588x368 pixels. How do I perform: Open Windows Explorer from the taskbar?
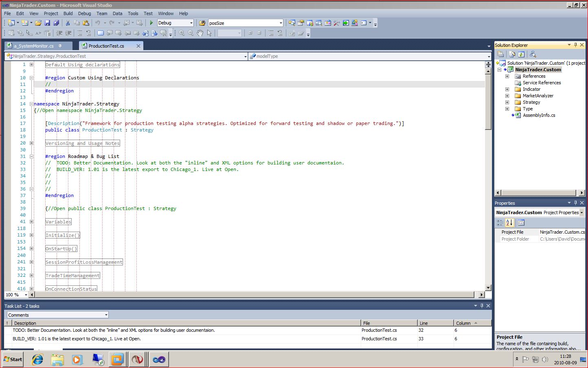coord(57,359)
